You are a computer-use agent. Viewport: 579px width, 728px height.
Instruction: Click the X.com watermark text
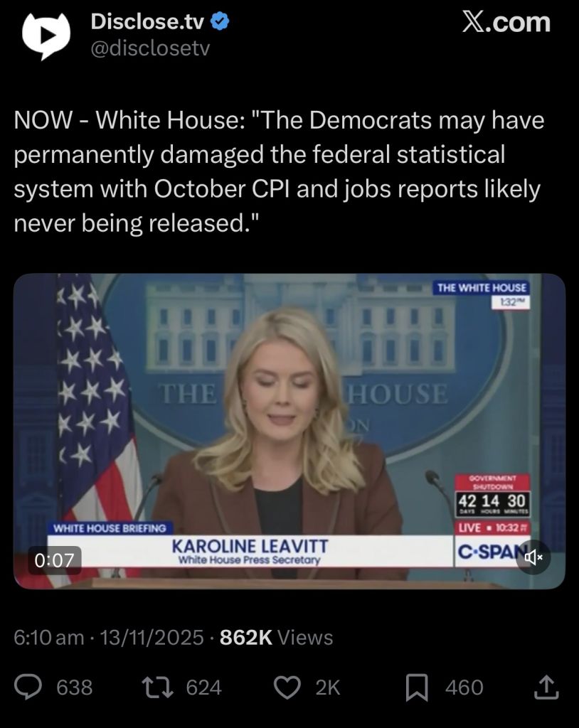[506, 22]
